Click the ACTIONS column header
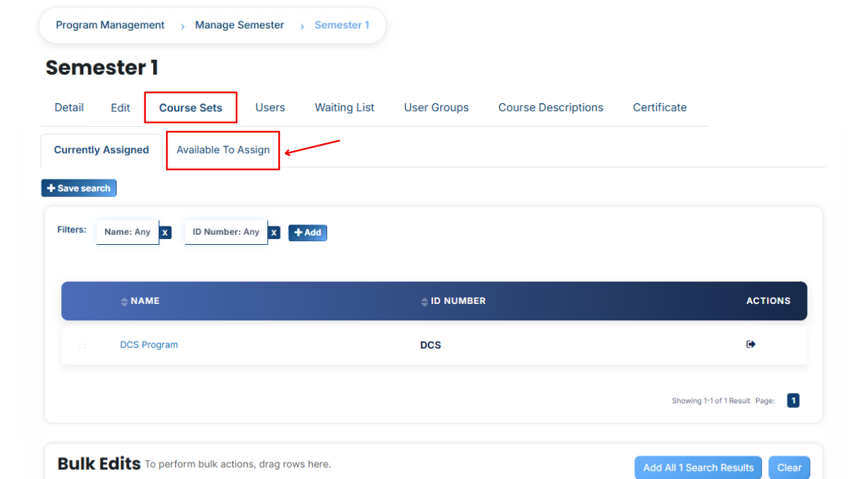868x479 pixels. tap(768, 301)
